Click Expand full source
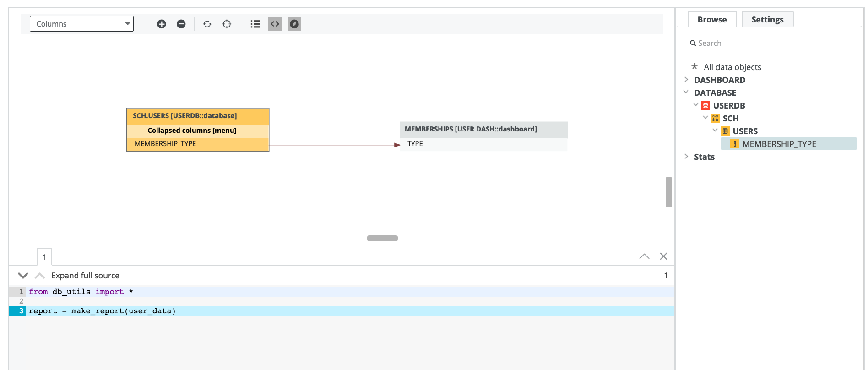The height and width of the screenshot is (370, 868). (85, 276)
